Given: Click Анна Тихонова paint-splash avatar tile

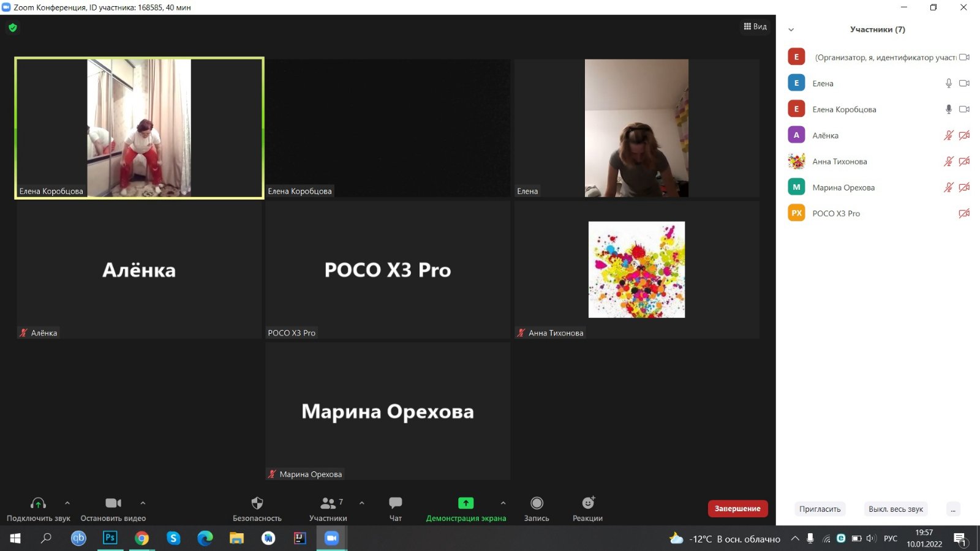Looking at the screenshot, I should [636, 269].
